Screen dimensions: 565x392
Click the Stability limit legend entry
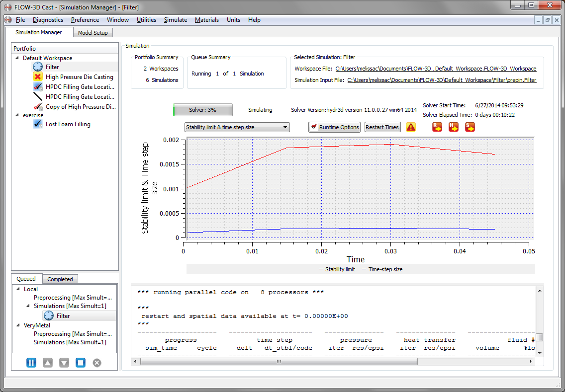[x=337, y=269]
